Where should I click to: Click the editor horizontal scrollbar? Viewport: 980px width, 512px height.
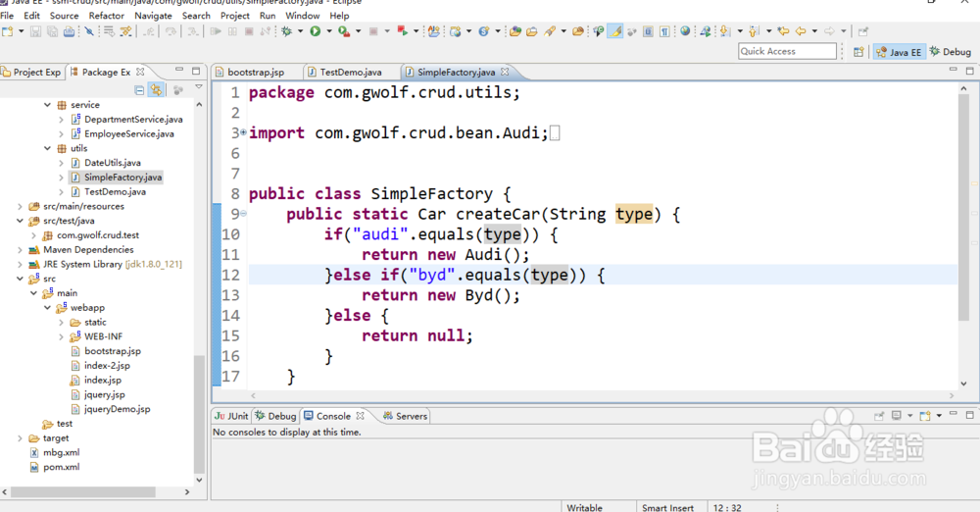point(603,395)
